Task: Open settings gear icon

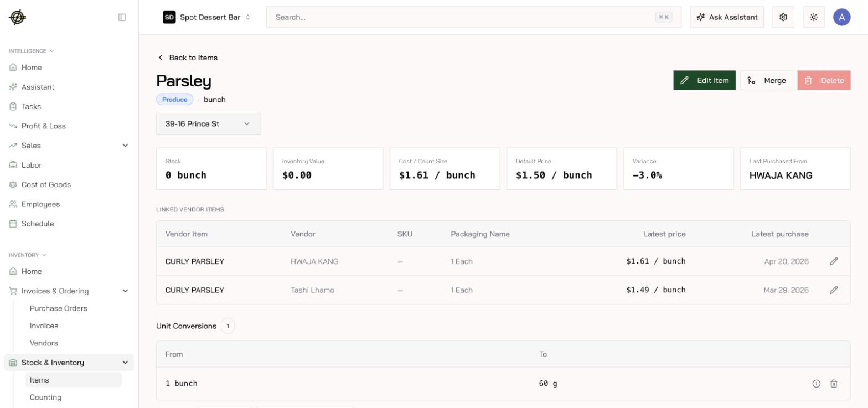Action: click(x=783, y=17)
